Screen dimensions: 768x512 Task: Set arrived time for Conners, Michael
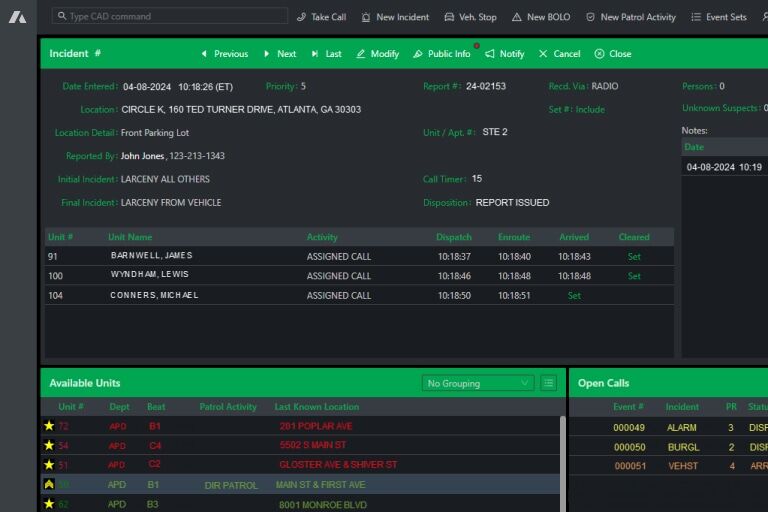574,296
